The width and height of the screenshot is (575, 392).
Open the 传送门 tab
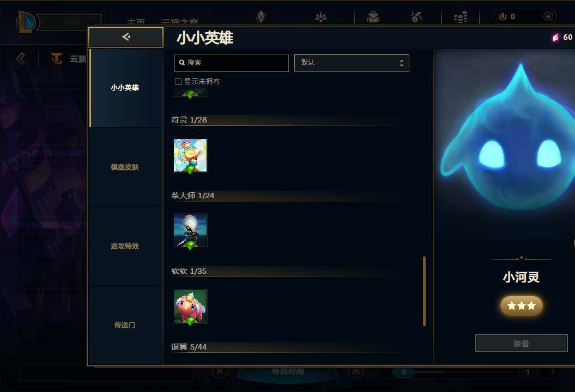125,325
